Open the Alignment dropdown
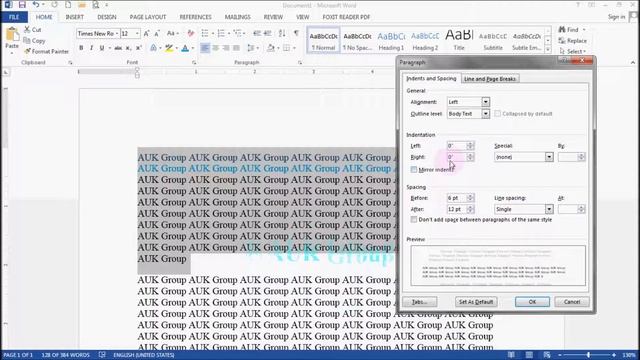Viewport: 640px width, 360px height. click(x=485, y=102)
